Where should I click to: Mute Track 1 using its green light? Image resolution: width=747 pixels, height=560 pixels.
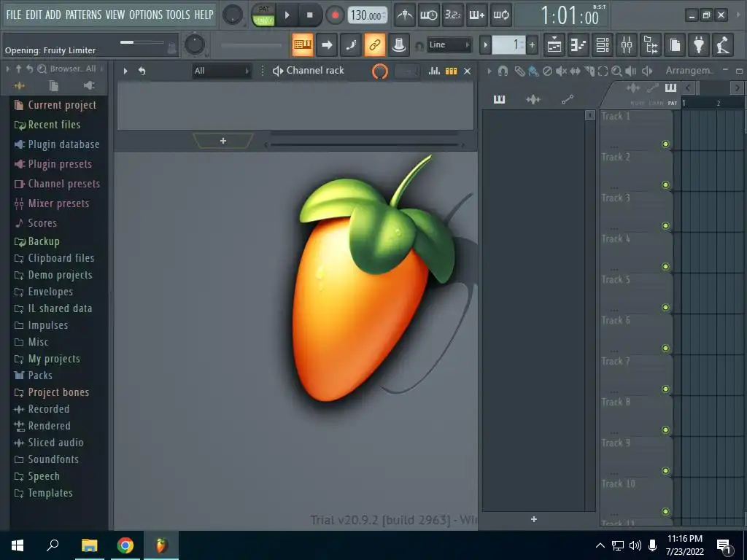point(665,144)
